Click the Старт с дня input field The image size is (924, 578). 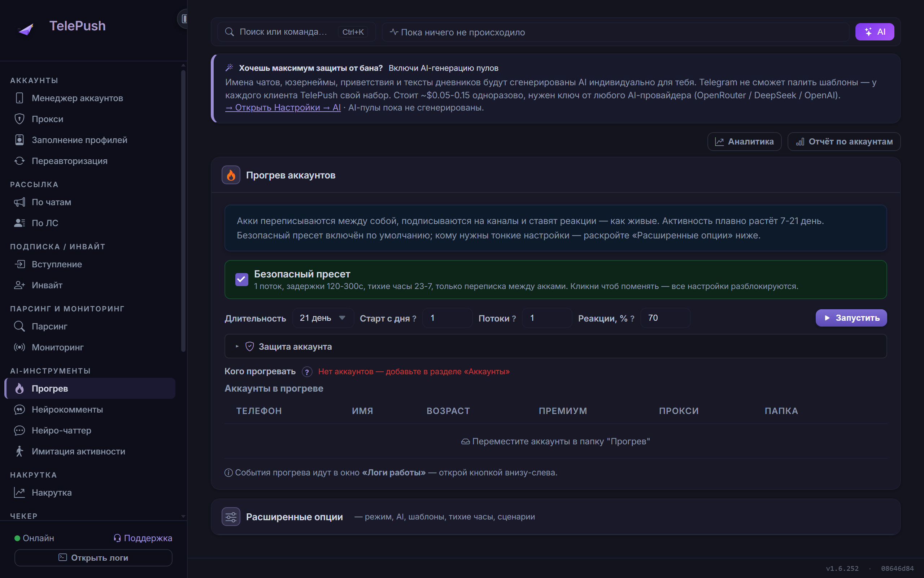pos(448,318)
